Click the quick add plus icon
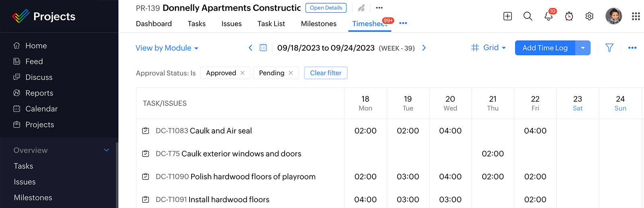 click(508, 16)
